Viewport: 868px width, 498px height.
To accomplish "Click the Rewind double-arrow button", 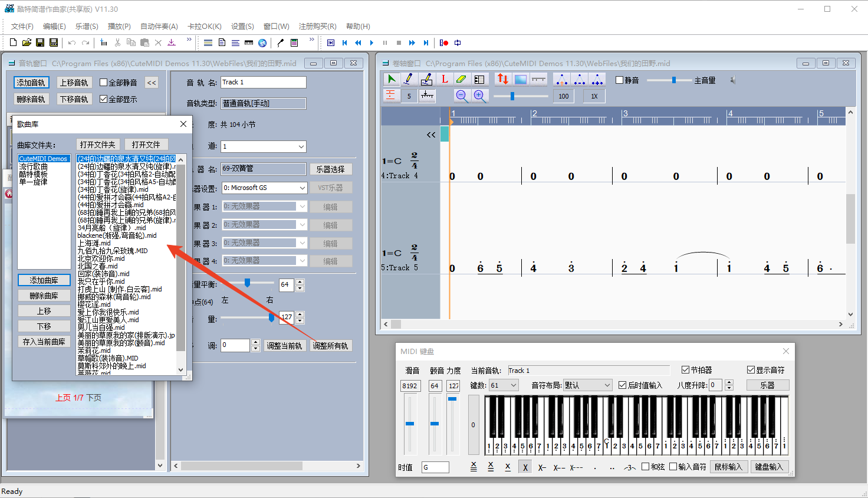I will (358, 42).
